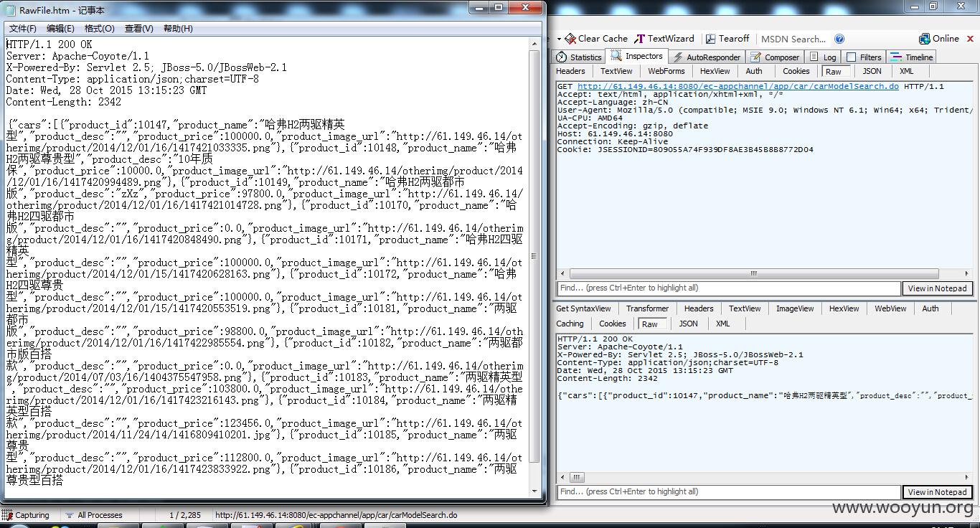
Task: Open Notepad 文件(F) menu
Action: 22,29
